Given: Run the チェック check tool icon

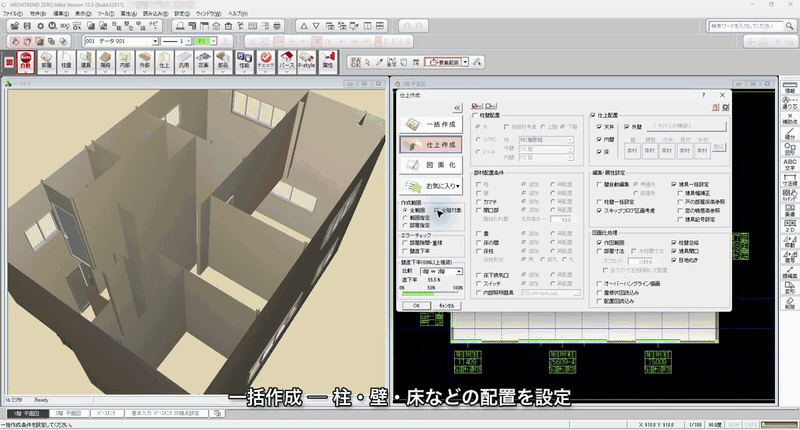Looking at the screenshot, I should pos(265,61).
